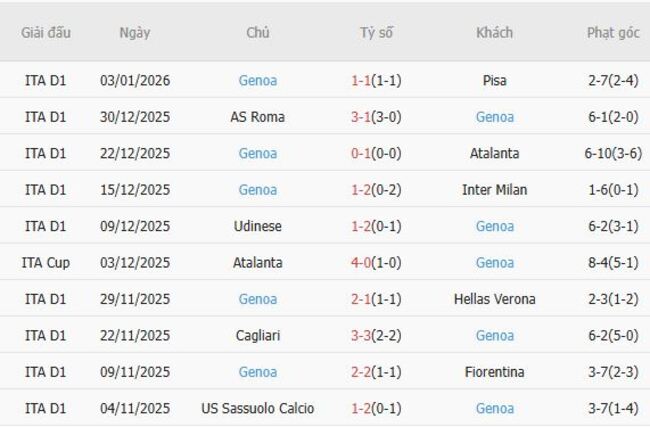Image resolution: width=650 pixels, height=427 pixels.
Task: Click Genoa in US Sassuolo Calcio row
Action: 494,408
